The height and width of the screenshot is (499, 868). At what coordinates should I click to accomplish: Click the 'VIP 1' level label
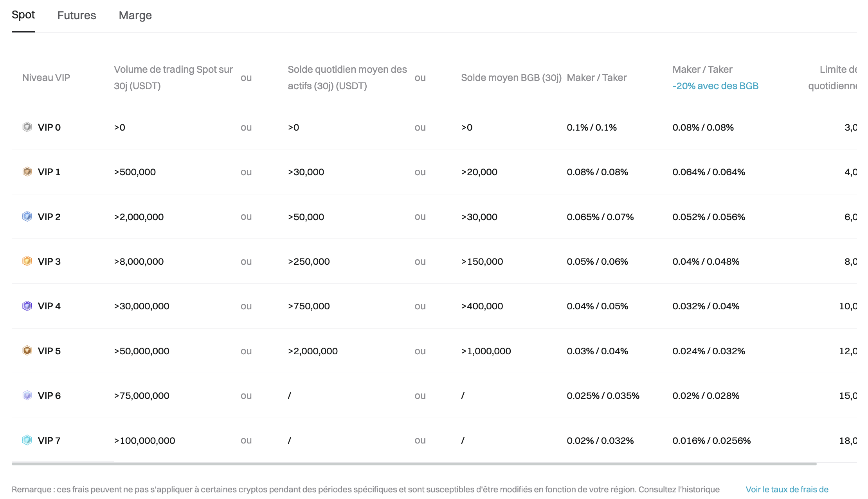49,172
